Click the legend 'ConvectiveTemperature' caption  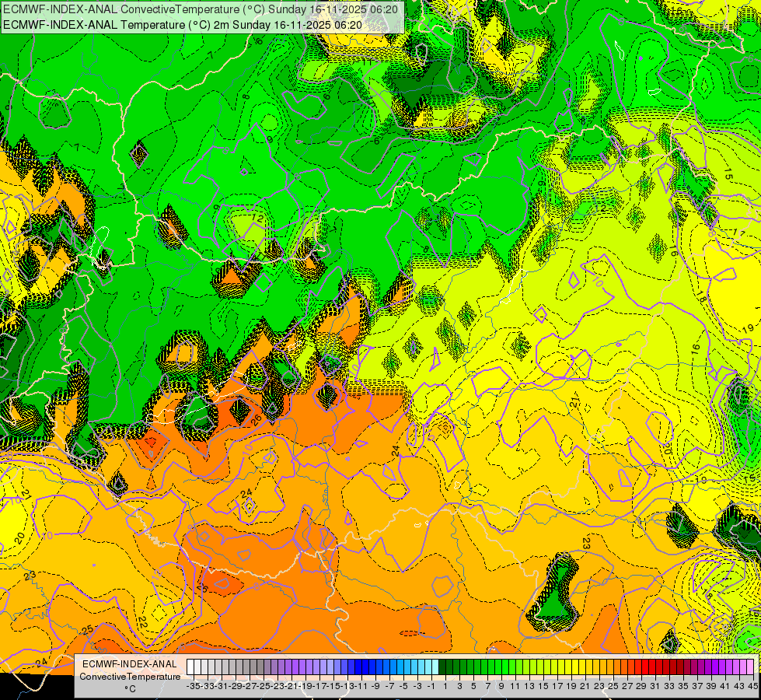pyautogui.click(x=130, y=677)
